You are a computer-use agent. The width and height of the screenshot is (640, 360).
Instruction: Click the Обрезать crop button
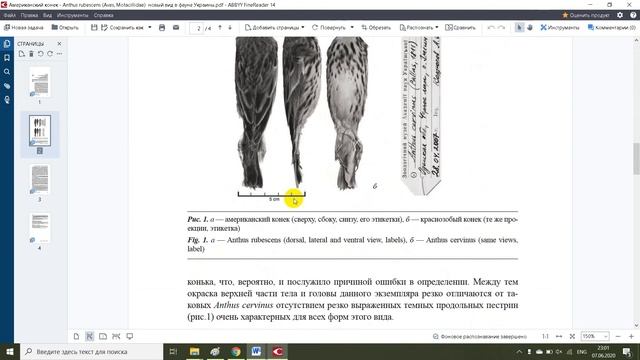(376, 28)
